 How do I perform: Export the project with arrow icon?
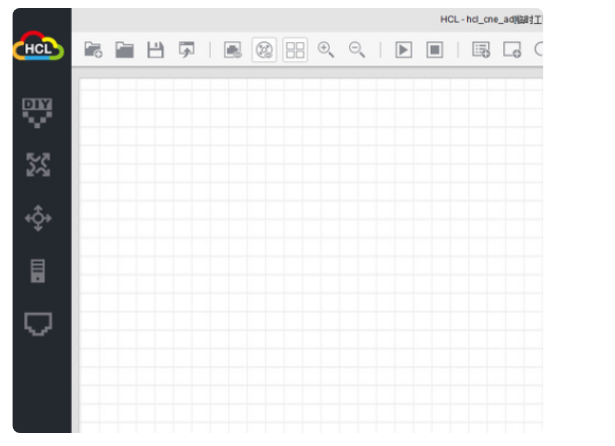click(x=186, y=50)
